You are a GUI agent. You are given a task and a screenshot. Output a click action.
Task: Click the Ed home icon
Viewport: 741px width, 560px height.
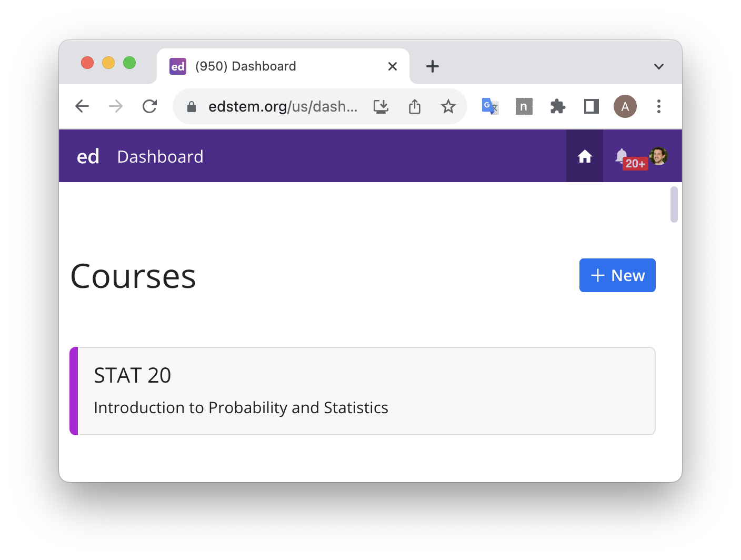click(x=585, y=156)
